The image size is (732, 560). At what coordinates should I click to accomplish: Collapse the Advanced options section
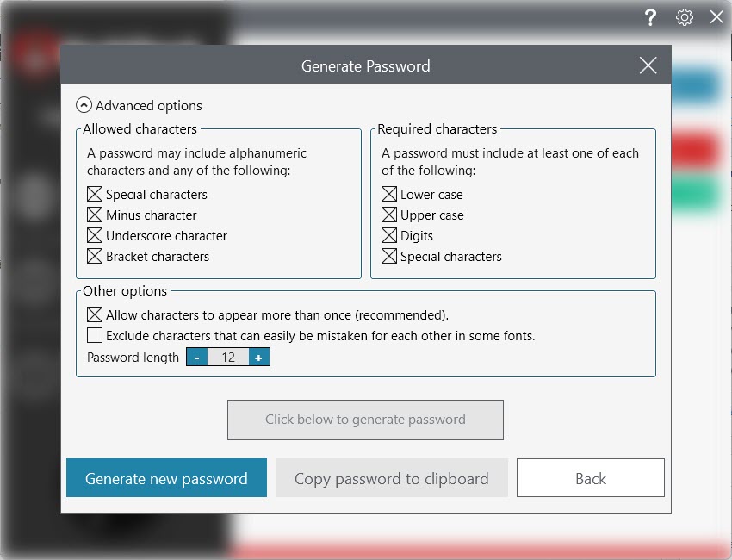[x=84, y=105]
